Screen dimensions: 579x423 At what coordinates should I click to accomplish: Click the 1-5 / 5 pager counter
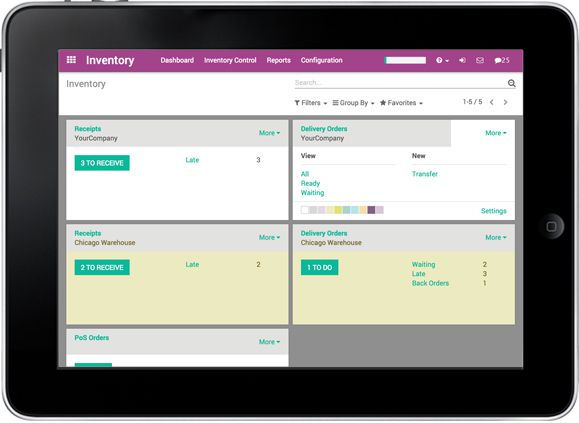pos(472,102)
